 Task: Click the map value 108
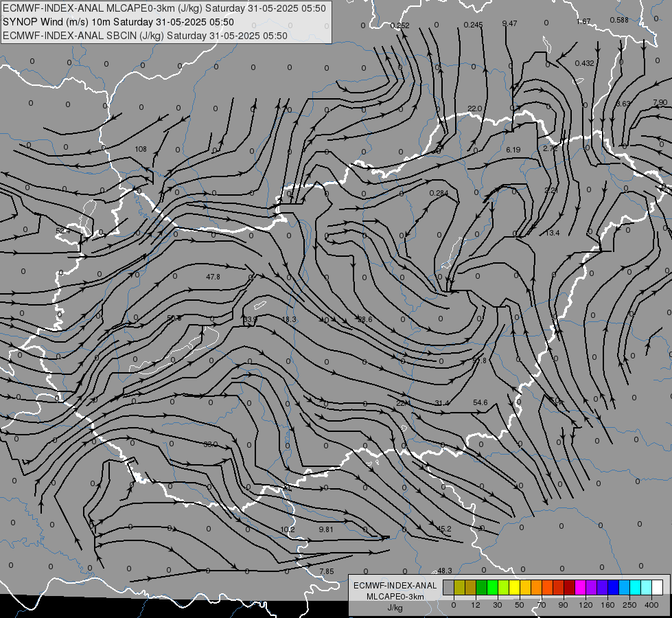click(141, 149)
